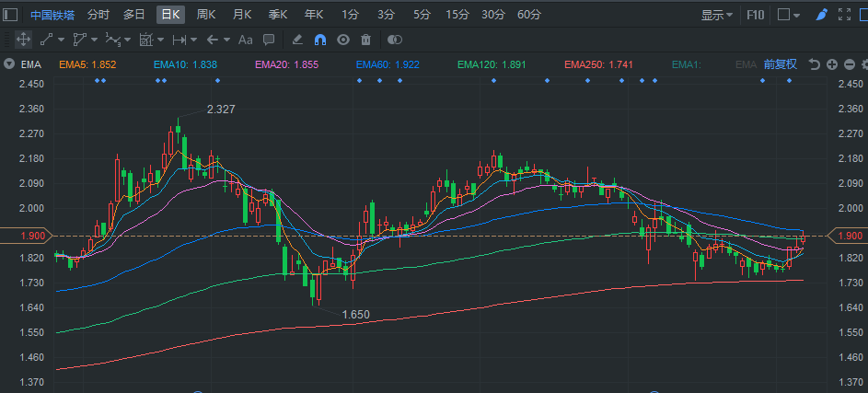The height and width of the screenshot is (393, 868).
Task: Select the move/crosshair cursor tool
Action: pos(23,40)
